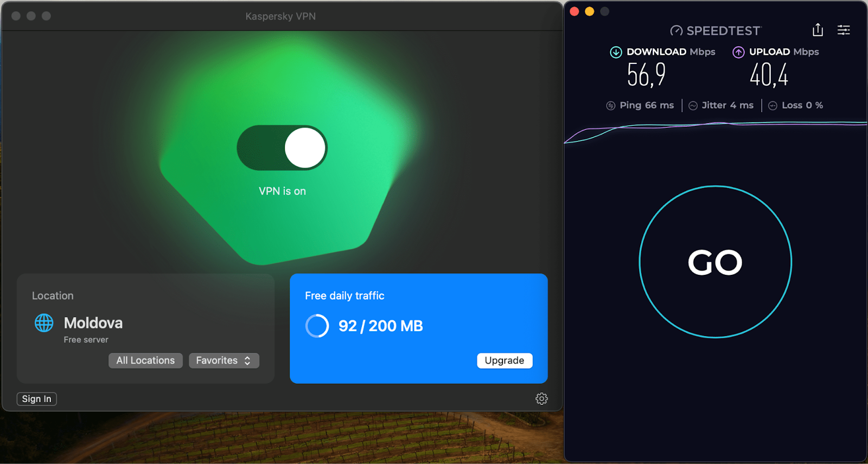This screenshot has width=868, height=464.
Task: Click the 40,4 upload speed value
Action: [x=769, y=75]
